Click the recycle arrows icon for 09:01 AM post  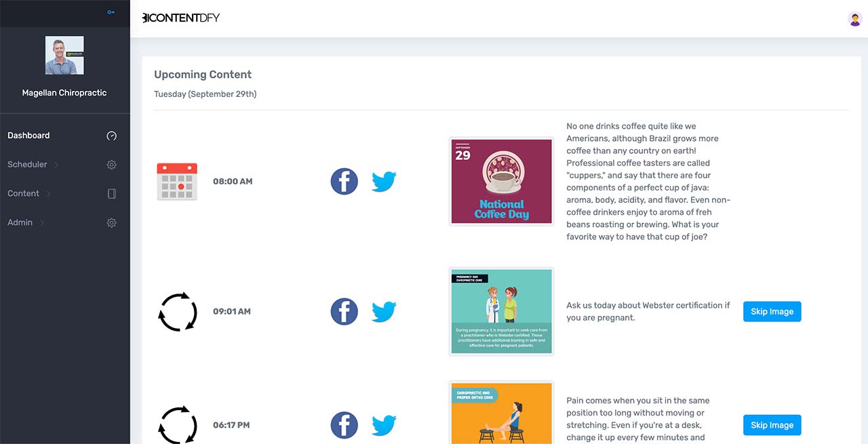click(177, 312)
